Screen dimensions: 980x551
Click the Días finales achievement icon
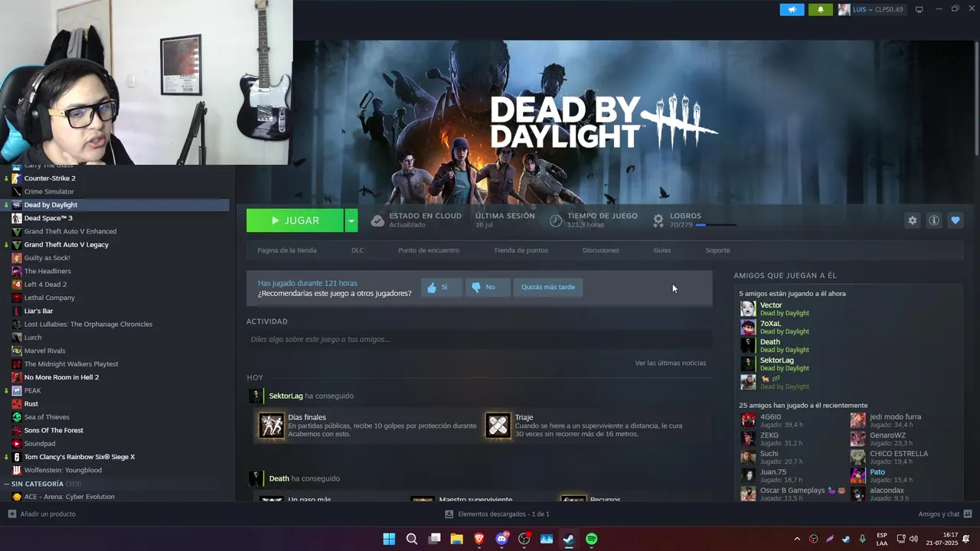[x=271, y=425]
